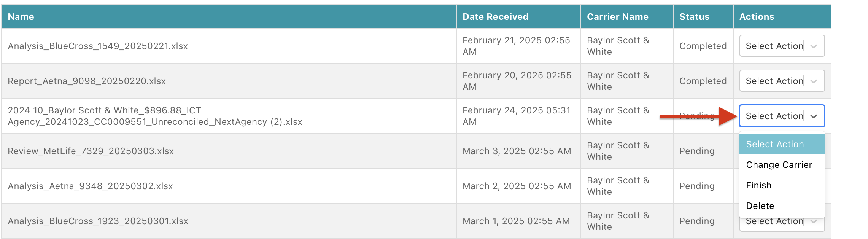
Task: Click the Actions column header
Action: (757, 17)
